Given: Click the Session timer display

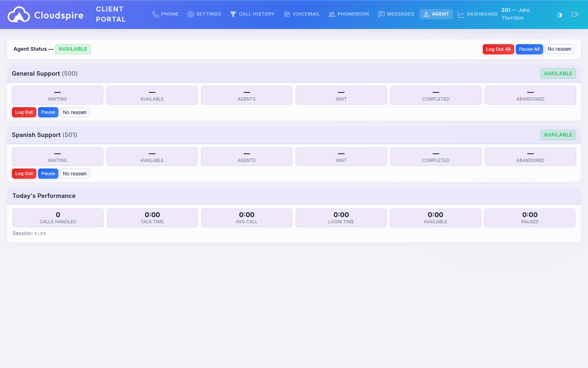Looking at the screenshot, I should click(29, 233).
